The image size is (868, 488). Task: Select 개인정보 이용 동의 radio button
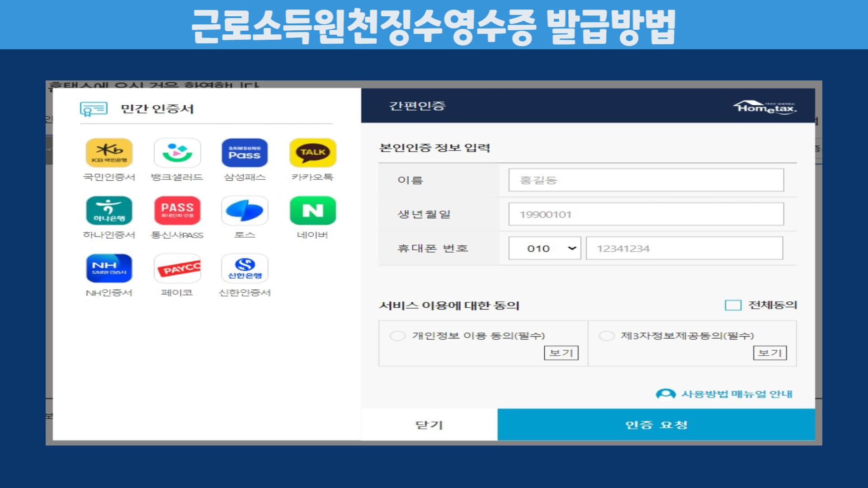click(397, 336)
